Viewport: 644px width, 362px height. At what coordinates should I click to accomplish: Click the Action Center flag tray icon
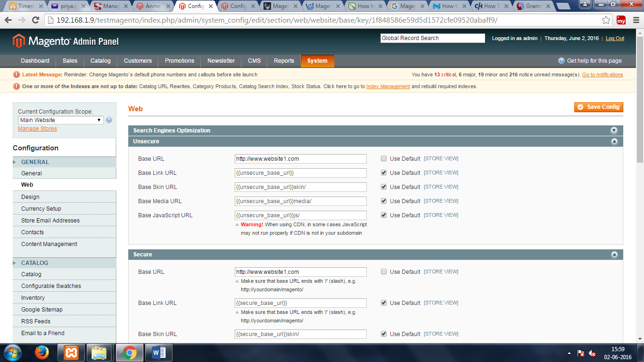point(581,353)
